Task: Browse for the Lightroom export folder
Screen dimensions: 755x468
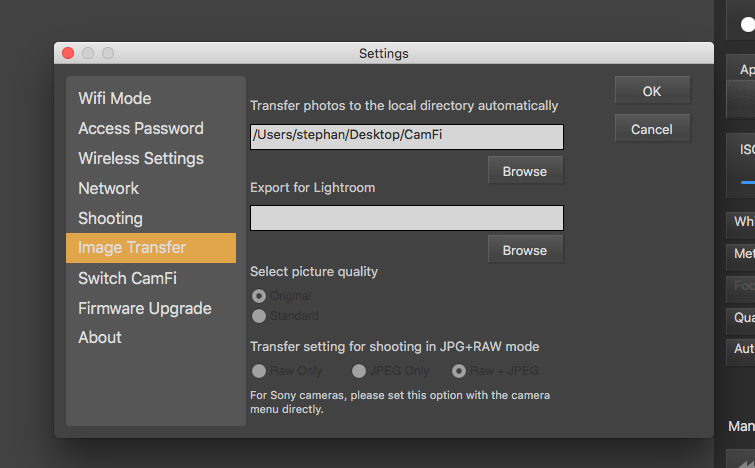Action: coord(525,250)
